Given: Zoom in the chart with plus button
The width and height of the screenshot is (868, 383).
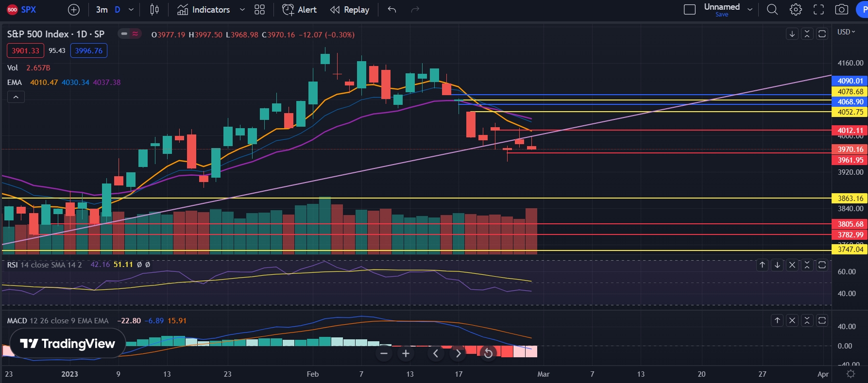Looking at the screenshot, I should click(x=406, y=353).
